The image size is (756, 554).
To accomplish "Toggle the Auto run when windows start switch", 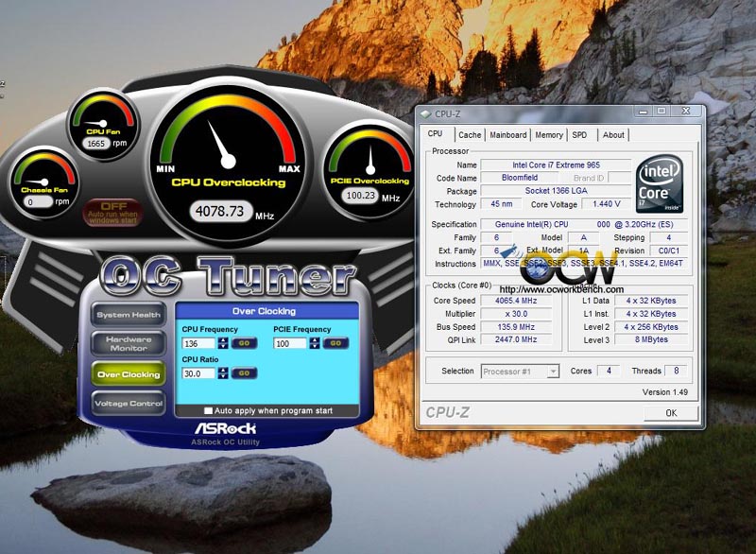I will click(x=112, y=212).
